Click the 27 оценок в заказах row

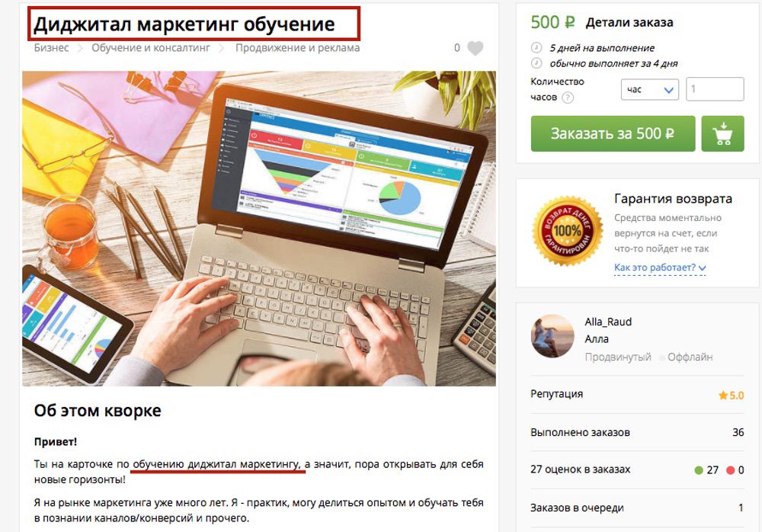[x=637, y=470]
